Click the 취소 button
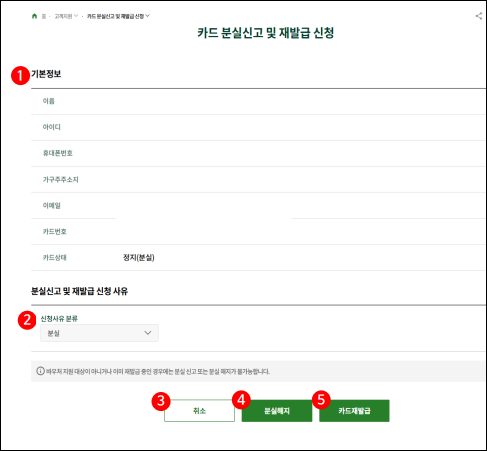 pyautogui.click(x=199, y=411)
